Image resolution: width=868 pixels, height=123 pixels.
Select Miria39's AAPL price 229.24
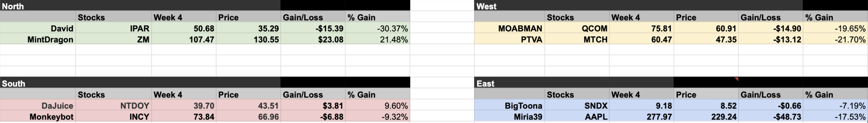706,117
